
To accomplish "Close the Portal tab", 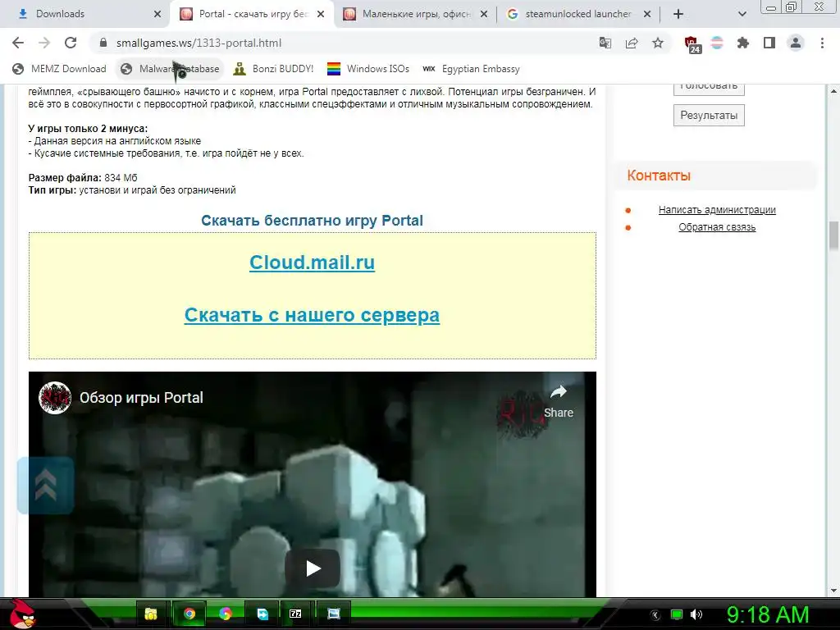I will (321, 15).
